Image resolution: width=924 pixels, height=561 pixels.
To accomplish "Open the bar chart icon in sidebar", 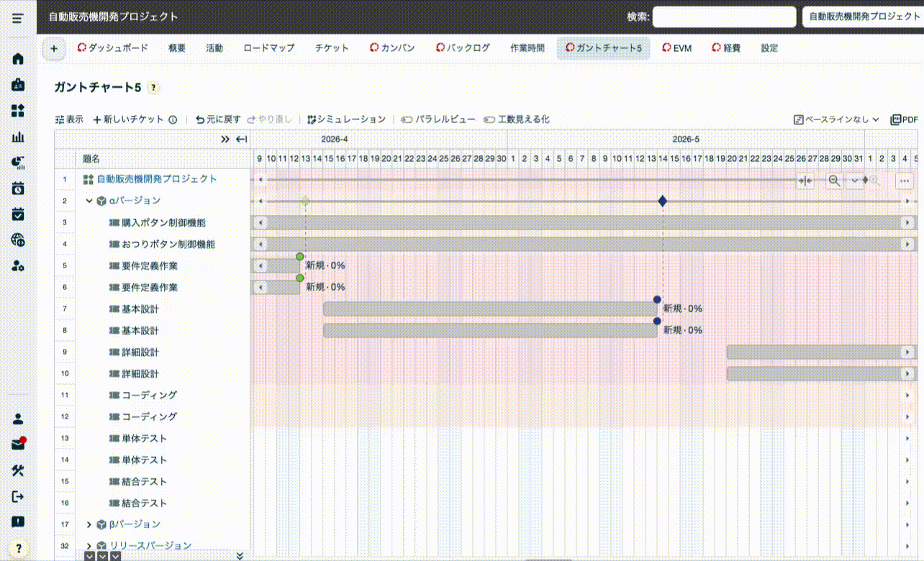I will pos(18,137).
